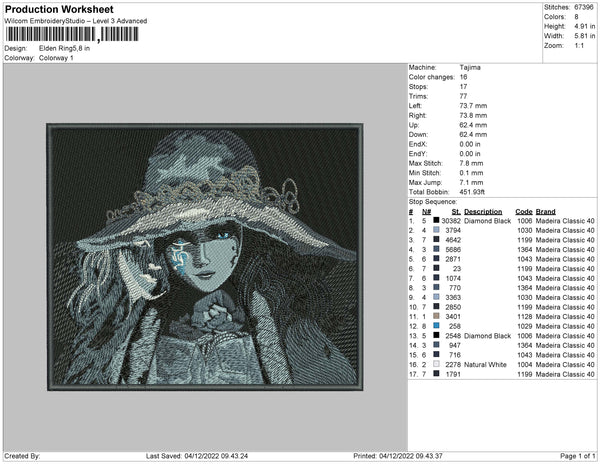Select stitch count 3363
Screen dimensions: 600x464
453,297
